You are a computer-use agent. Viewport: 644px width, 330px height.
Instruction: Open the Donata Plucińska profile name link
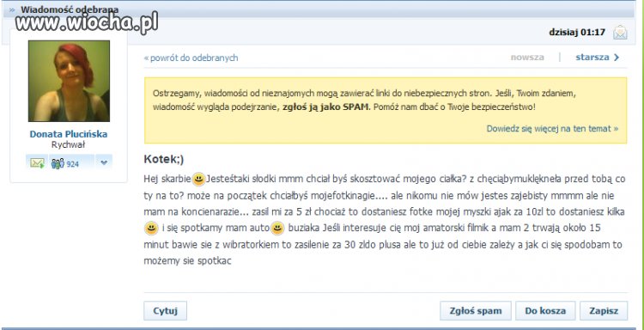pos(69,134)
